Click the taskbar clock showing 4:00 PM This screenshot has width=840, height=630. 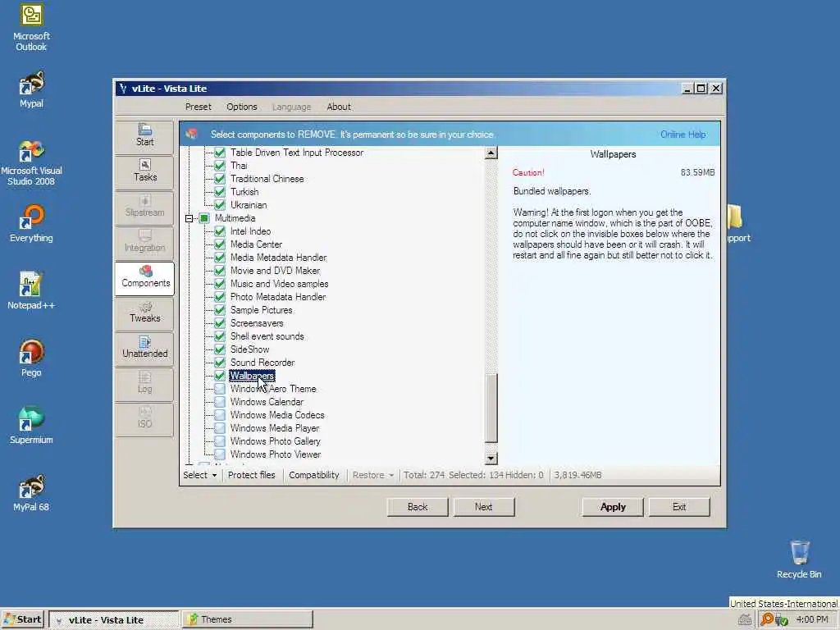[x=812, y=619]
